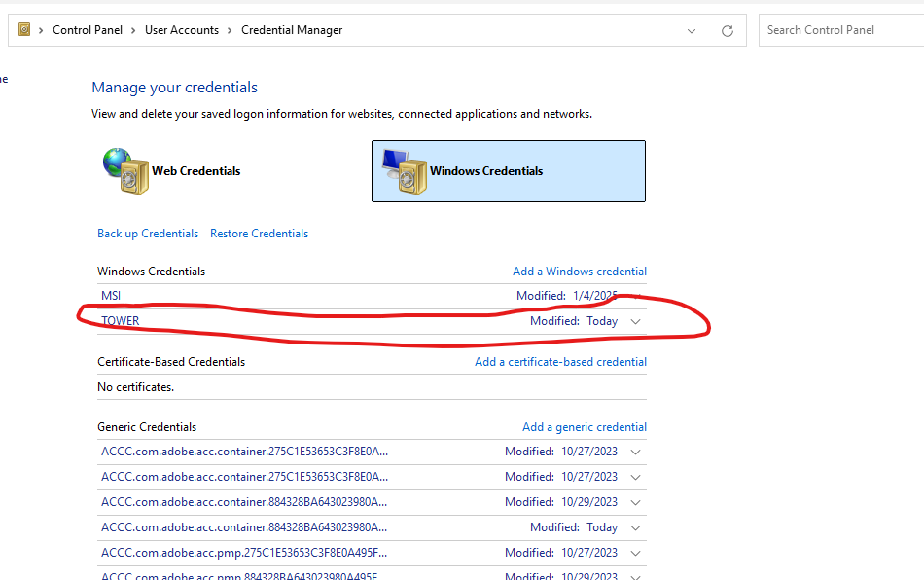Add a Windows credential
924x580 pixels.
pos(580,272)
